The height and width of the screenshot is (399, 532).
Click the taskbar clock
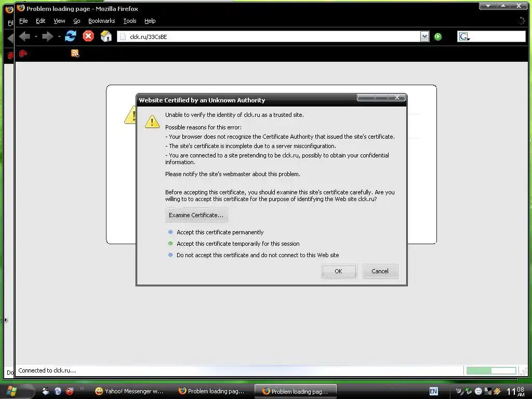click(x=516, y=392)
